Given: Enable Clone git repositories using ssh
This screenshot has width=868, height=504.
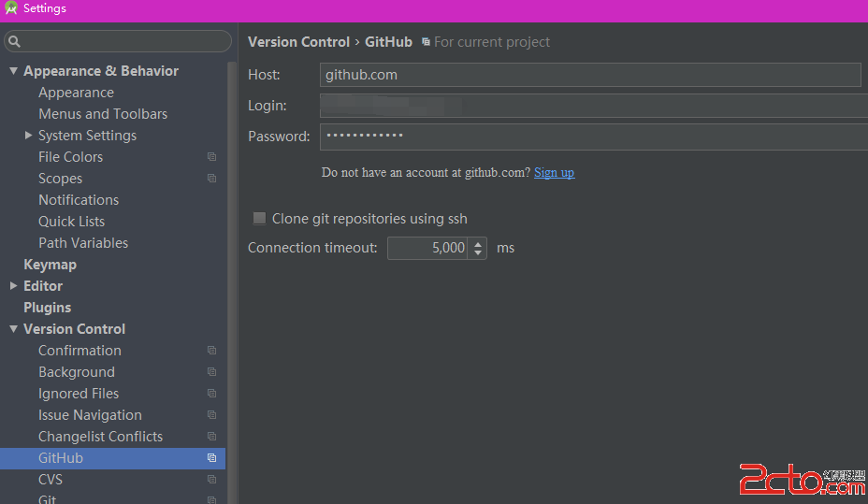Looking at the screenshot, I should 259,219.
